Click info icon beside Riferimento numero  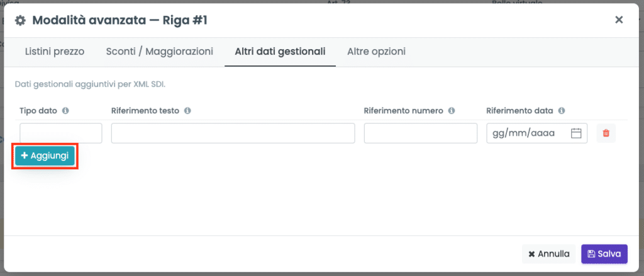pyautogui.click(x=452, y=111)
